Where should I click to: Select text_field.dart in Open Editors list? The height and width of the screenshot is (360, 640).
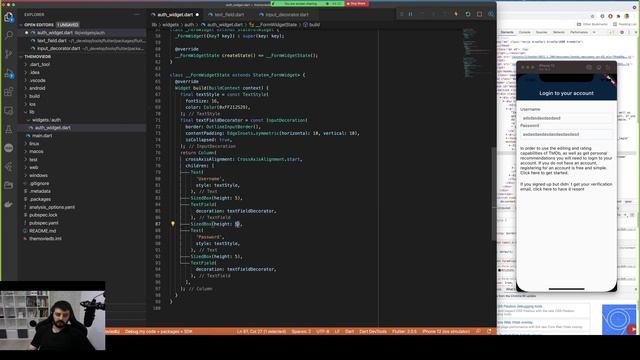click(82, 41)
